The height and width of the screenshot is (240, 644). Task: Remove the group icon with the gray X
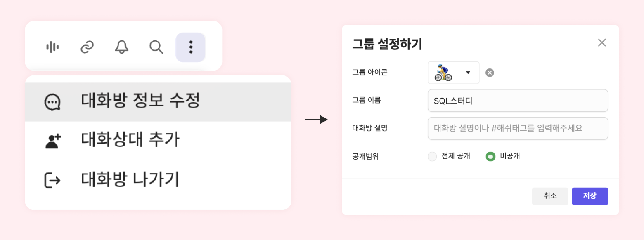tap(490, 73)
